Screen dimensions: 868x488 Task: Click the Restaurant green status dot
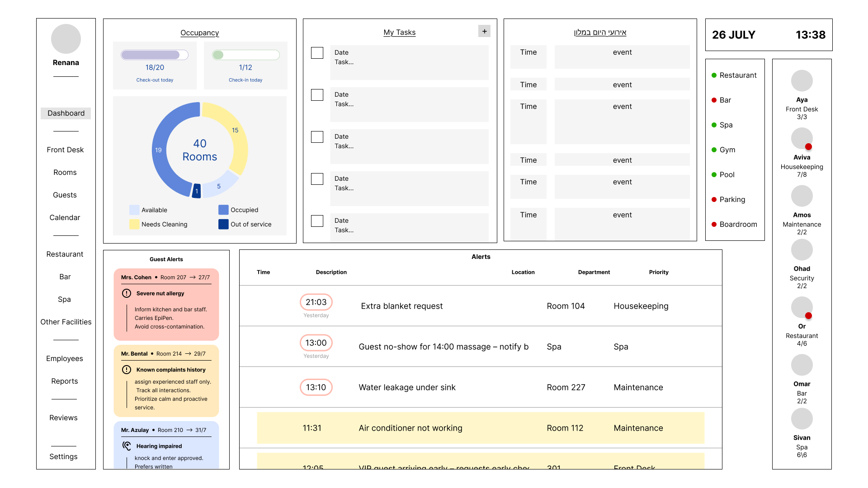714,75
